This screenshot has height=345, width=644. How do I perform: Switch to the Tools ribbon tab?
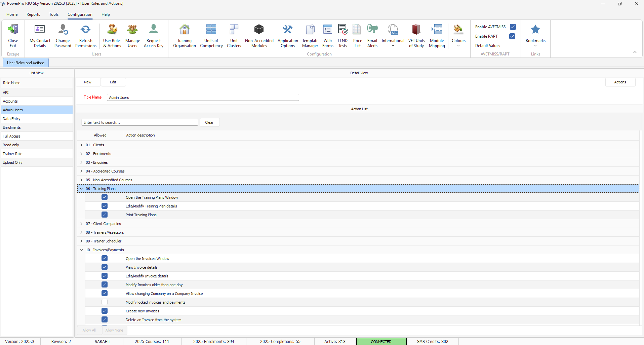(54, 14)
